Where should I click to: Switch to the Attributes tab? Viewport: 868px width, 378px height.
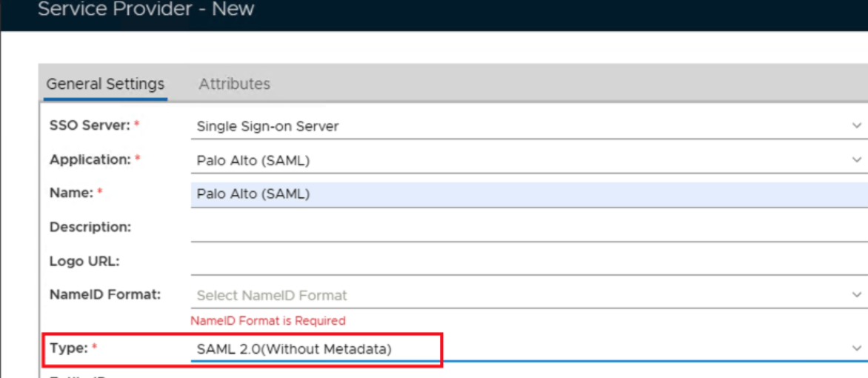tap(234, 84)
